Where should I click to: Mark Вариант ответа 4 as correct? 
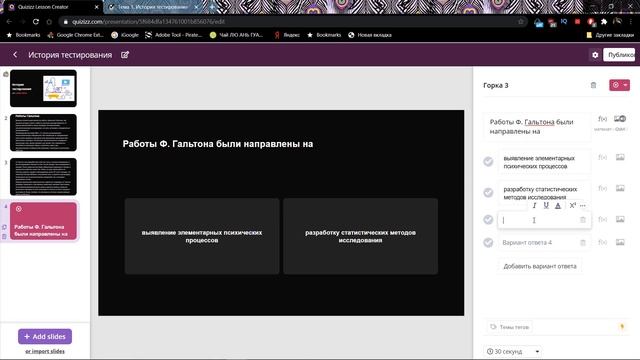click(x=488, y=242)
